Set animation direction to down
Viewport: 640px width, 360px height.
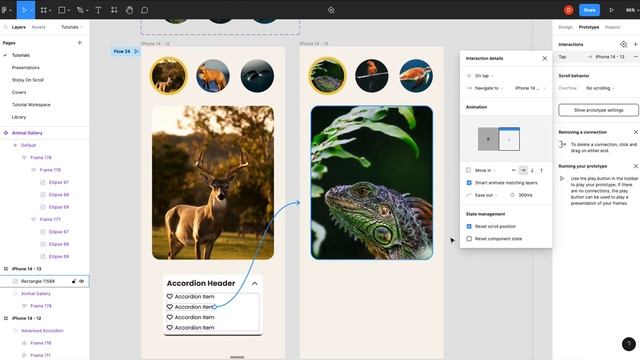pyautogui.click(x=532, y=170)
